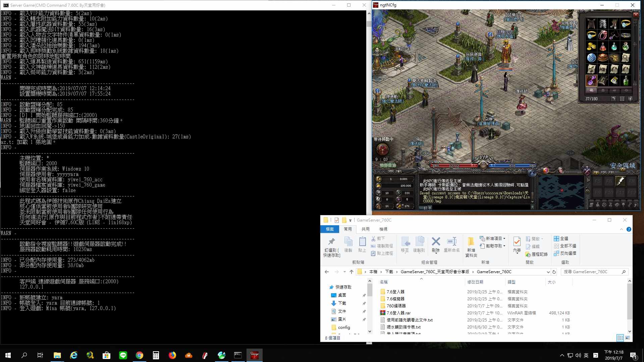Open the 檔案 file menu in Explorer
The width and height of the screenshot is (644, 362).
[330, 229]
